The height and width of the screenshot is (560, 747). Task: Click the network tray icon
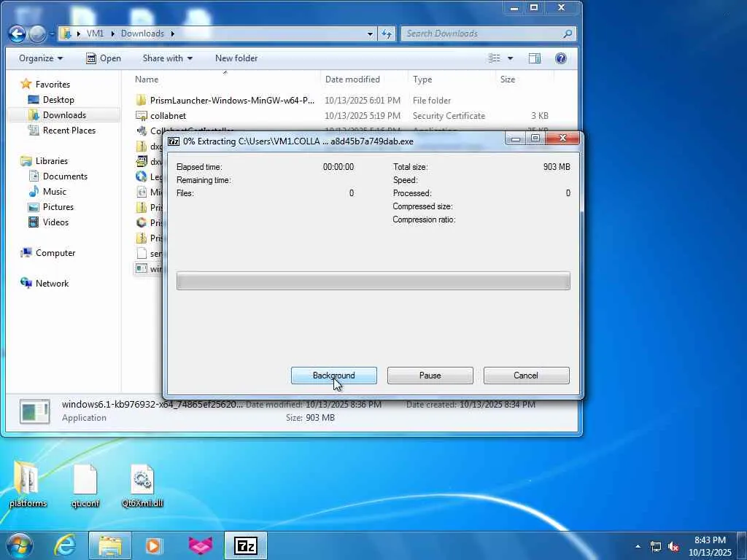(x=656, y=546)
